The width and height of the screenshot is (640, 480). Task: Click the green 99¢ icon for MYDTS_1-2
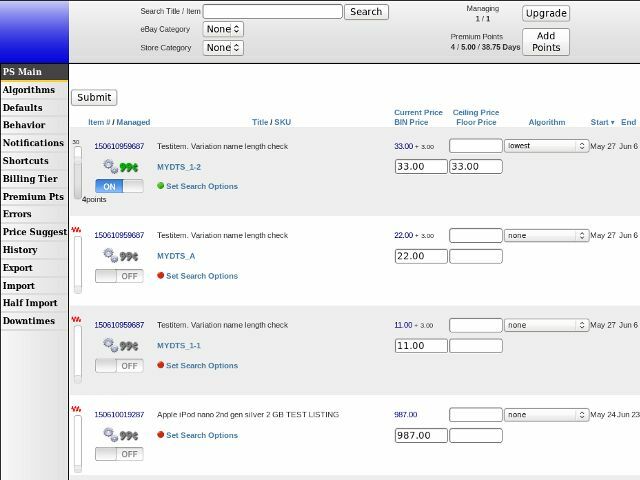pyautogui.click(x=128, y=167)
